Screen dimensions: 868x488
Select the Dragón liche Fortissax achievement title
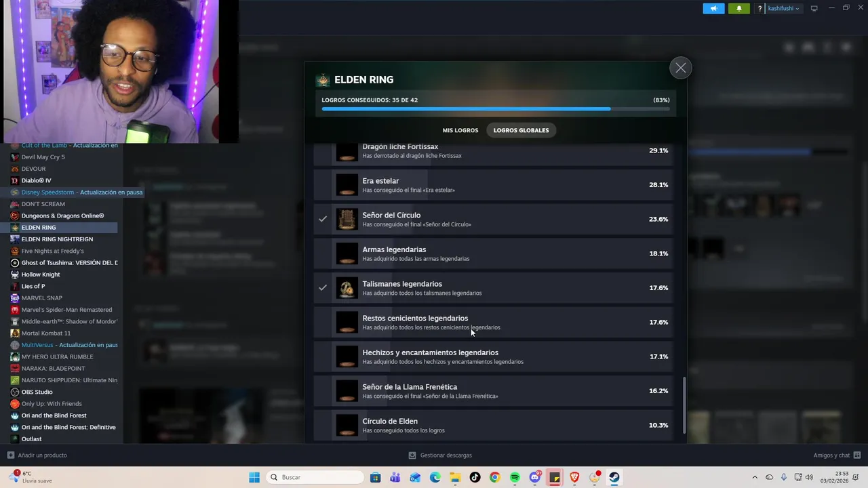(x=400, y=146)
